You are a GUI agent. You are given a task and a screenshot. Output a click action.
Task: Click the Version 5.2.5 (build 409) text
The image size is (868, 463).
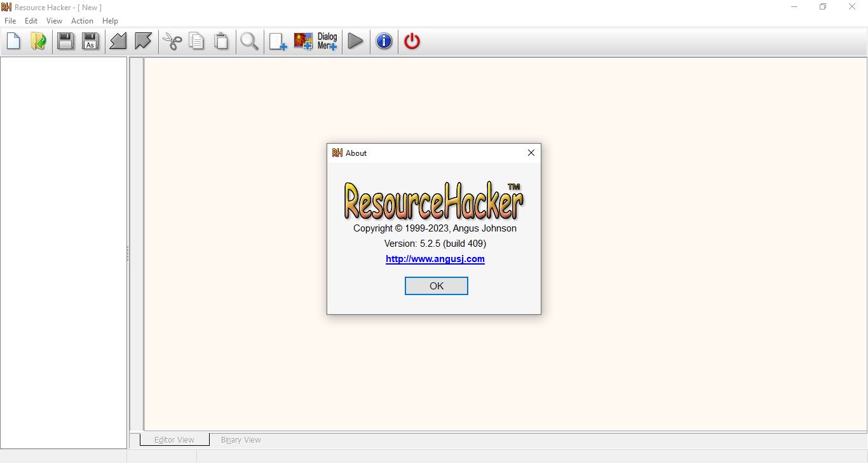[x=435, y=244]
